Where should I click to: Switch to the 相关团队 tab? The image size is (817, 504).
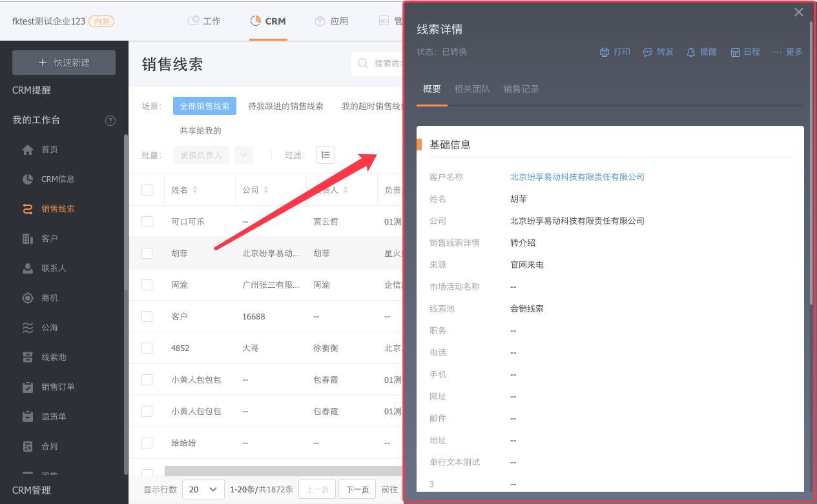[471, 90]
